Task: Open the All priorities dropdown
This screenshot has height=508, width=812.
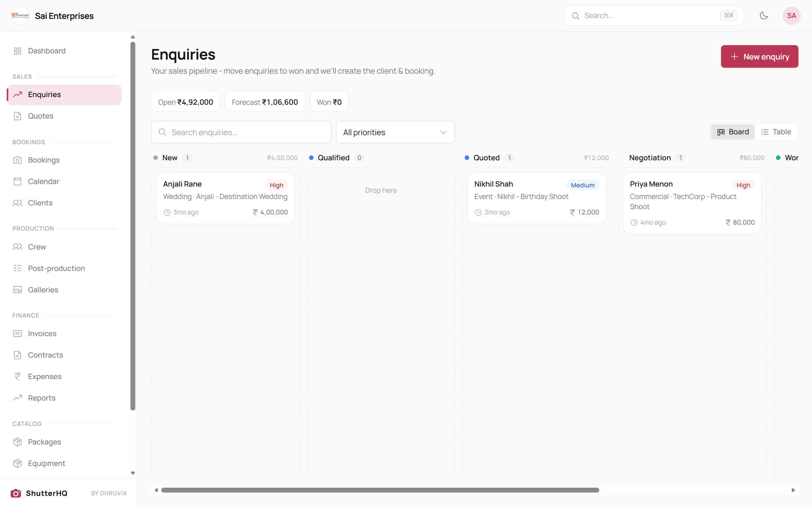Action: pyautogui.click(x=395, y=132)
